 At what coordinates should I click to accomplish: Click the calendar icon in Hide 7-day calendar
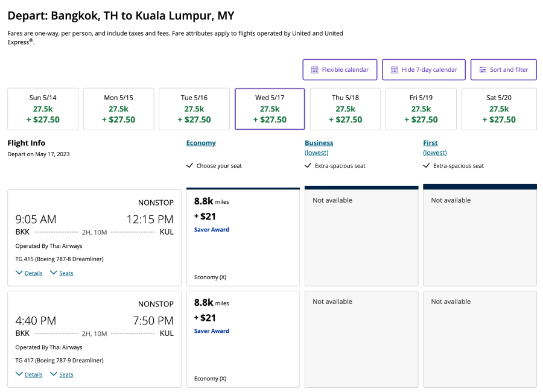click(394, 70)
